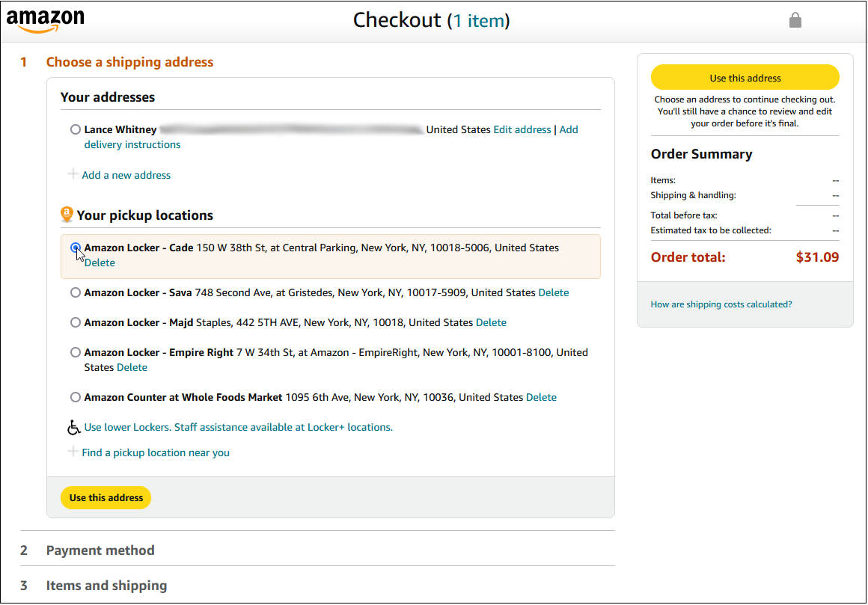
Task: Click the Order total $31.09 amount
Action: (x=817, y=257)
